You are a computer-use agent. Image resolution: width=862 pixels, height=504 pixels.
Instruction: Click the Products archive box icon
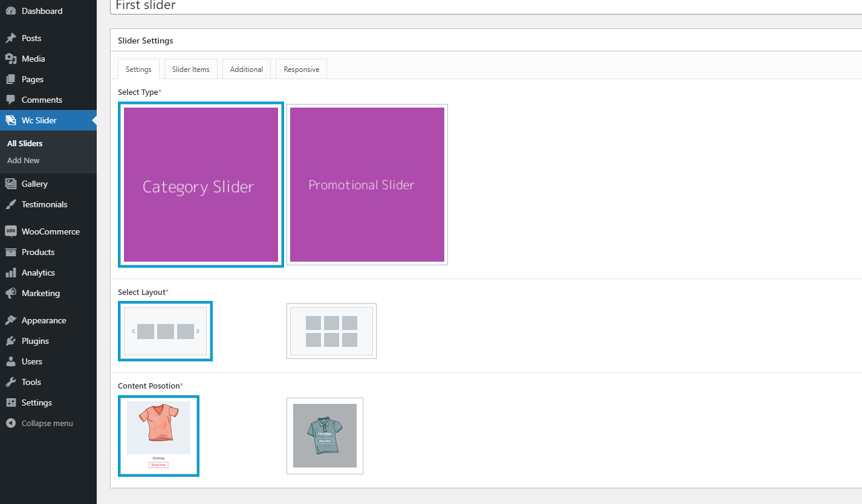pos(11,252)
